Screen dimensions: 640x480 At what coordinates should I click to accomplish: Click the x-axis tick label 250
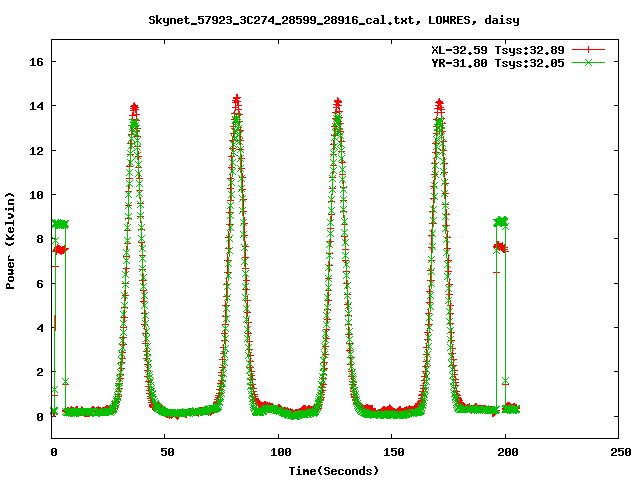pyautogui.click(x=620, y=452)
